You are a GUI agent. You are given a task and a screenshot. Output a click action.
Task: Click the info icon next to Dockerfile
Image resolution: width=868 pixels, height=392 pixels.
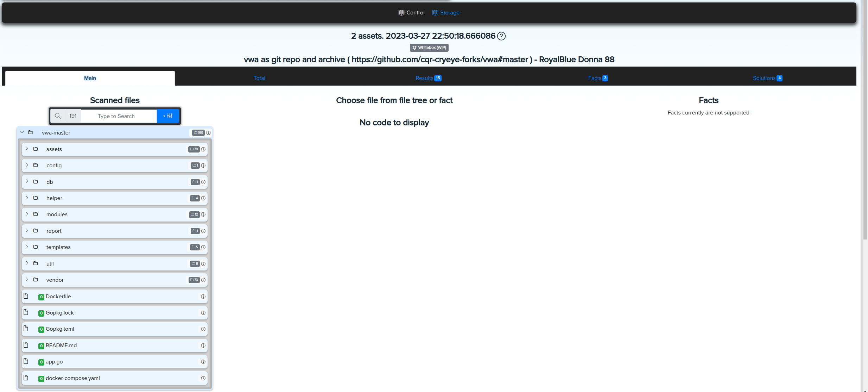click(x=204, y=296)
